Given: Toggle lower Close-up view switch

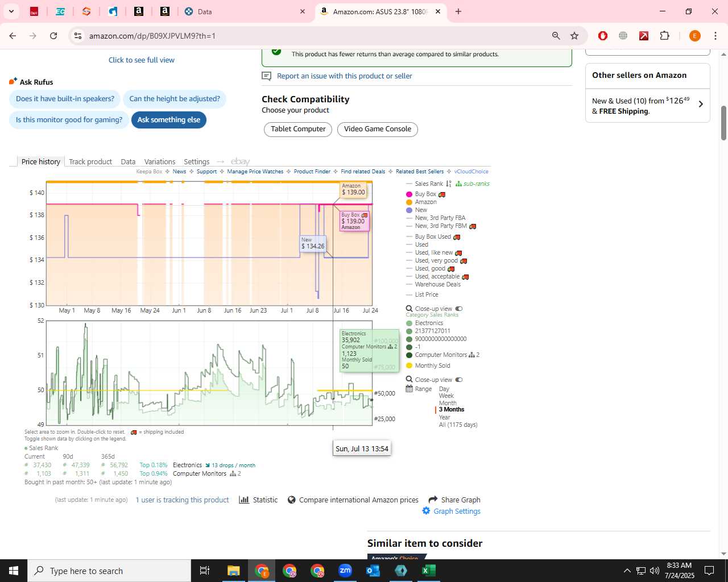Looking at the screenshot, I should pos(458,380).
